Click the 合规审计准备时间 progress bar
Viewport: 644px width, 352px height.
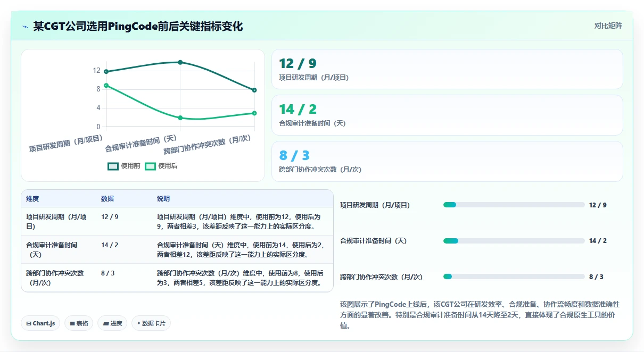click(x=514, y=241)
